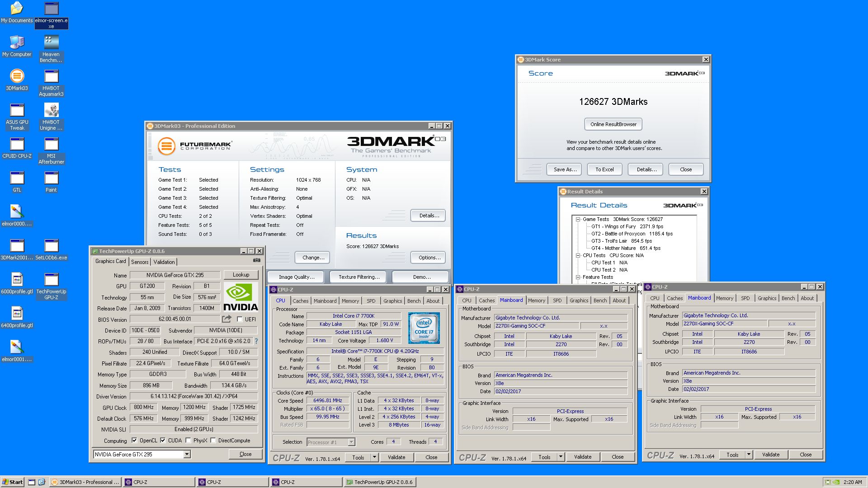Click Change settings button in 3DMark03
The image size is (868, 488).
(313, 258)
